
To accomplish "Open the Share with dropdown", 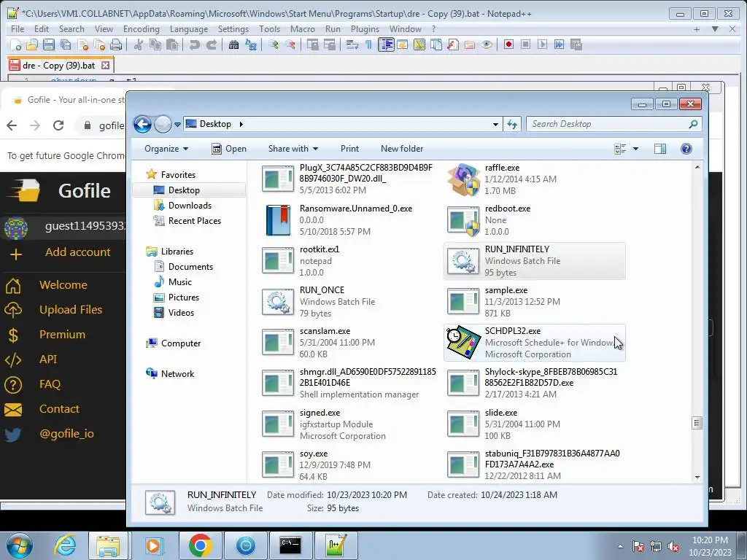I will (293, 149).
